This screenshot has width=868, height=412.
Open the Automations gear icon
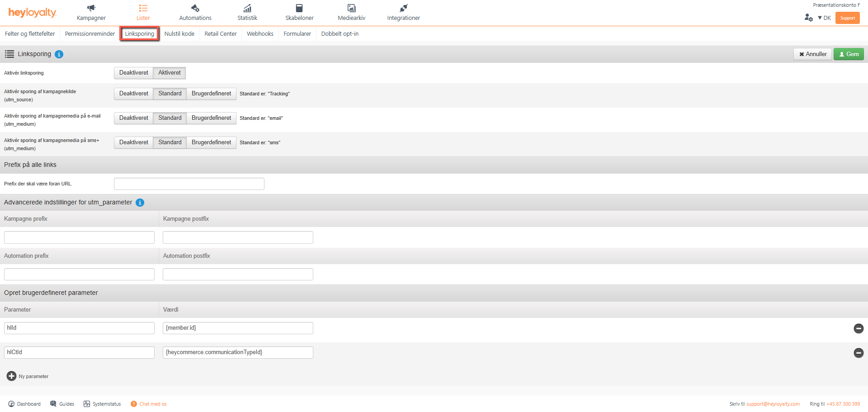(195, 8)
